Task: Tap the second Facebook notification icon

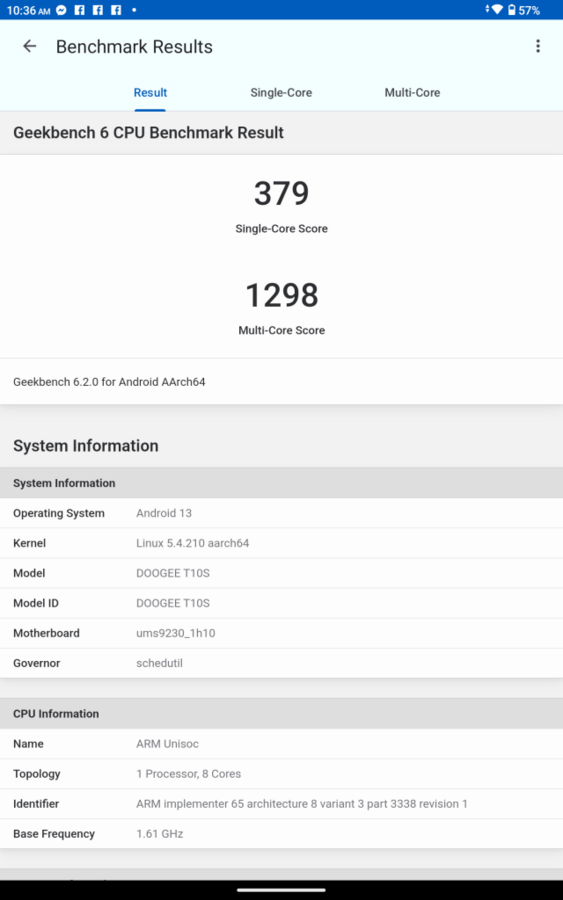Action: [x=98, y=10]
